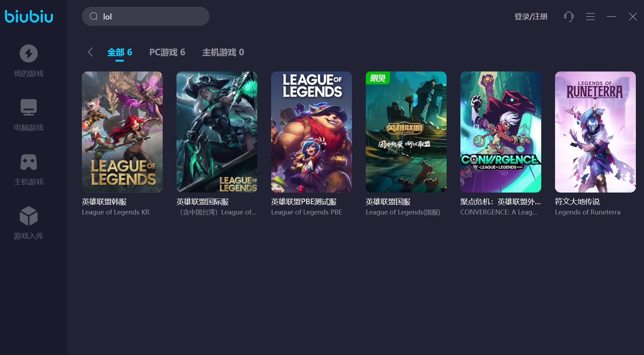This screenshot has width=644, height=355.
Task: Open League of Legends PBE cover
Action: [312, 132]
